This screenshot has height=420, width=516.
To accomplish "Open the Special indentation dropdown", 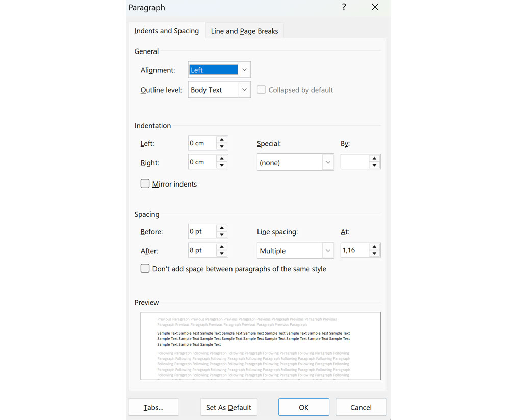I will 328,162.
